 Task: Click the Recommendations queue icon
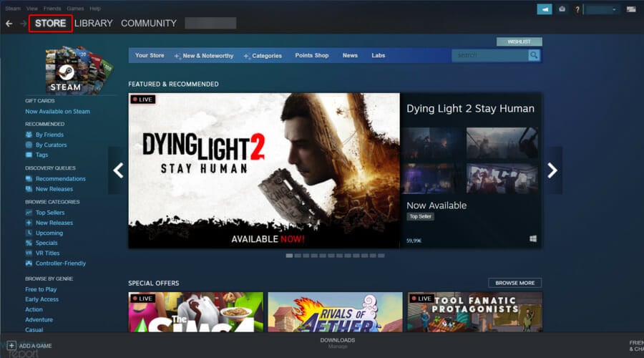tap(29, 179)
